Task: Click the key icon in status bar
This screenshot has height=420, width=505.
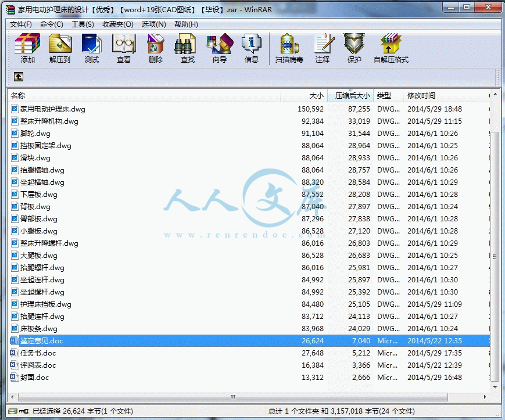Action: [x=24, y=411]
